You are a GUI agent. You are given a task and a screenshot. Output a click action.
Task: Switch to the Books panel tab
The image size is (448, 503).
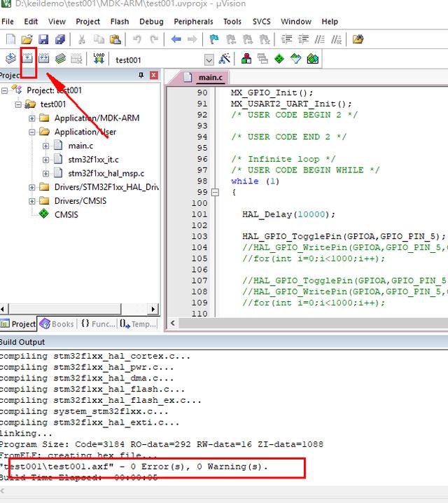coord(57,324)
